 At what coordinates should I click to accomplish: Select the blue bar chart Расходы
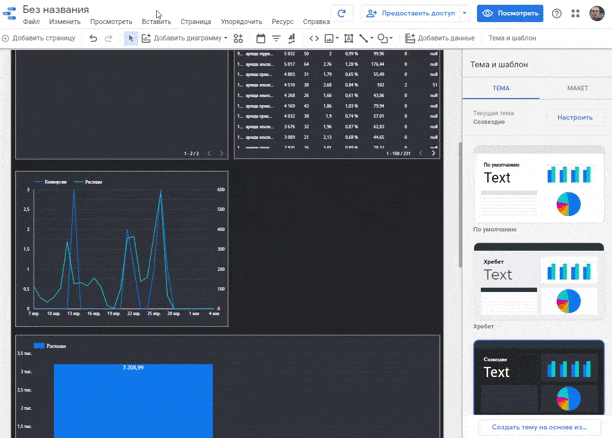pyautogui.click(x=228, y=386)
